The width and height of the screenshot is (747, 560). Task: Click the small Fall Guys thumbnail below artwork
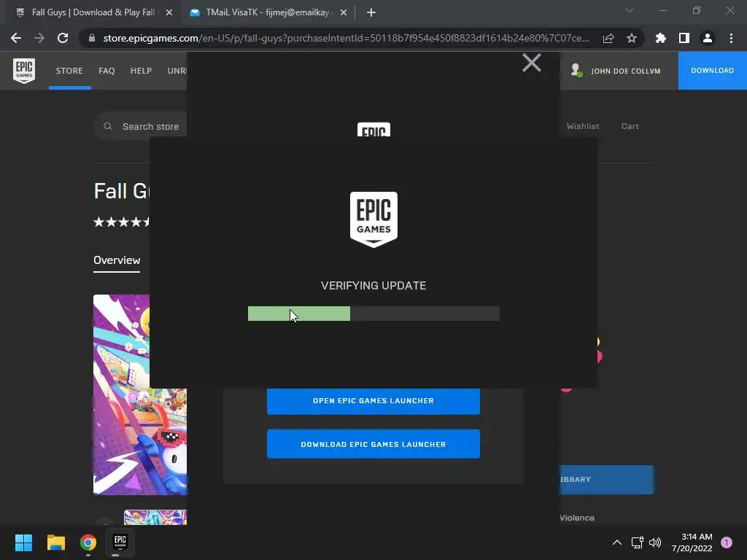tap(155, 517)
